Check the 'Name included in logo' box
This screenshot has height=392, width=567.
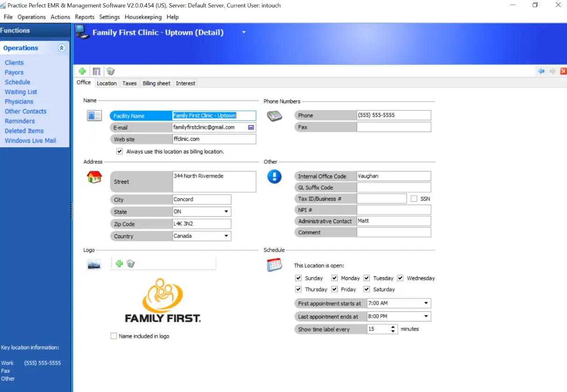(x=113, y=336)
